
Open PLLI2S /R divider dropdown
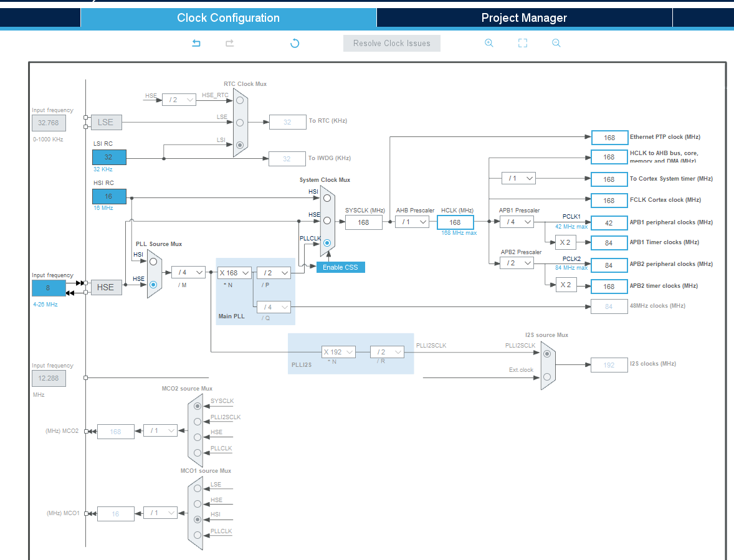coord(387,352)
